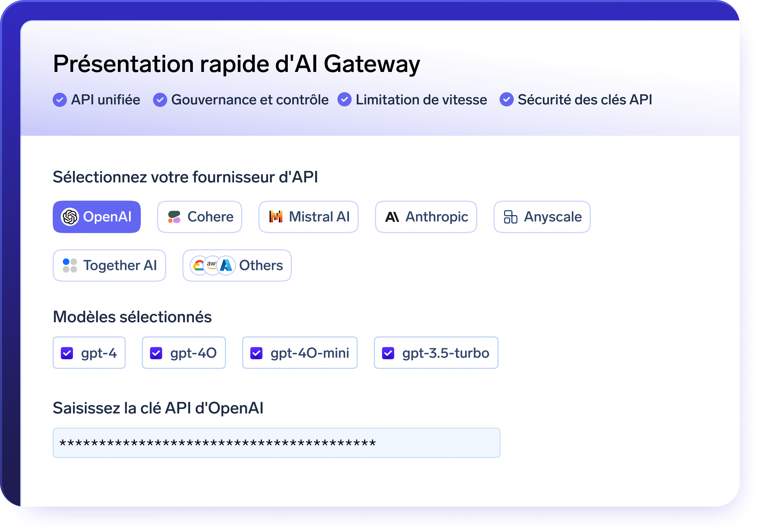Click the OpenAI logo icon
Image resolution: width=760 pixels, height=532 pixels.
click(x=70, y=217)
